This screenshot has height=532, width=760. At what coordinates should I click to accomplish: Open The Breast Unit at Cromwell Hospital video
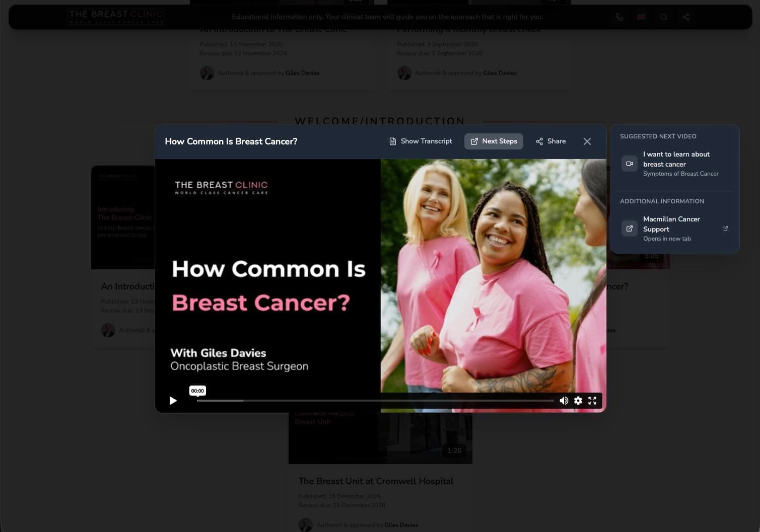pyautogui.click(x=380, y=438)
